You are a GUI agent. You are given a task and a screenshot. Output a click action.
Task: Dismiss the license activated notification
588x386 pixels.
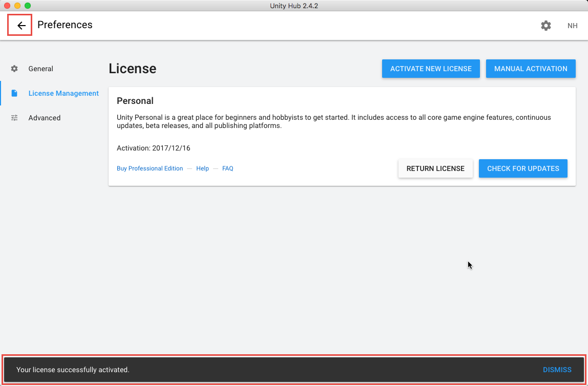557,370
